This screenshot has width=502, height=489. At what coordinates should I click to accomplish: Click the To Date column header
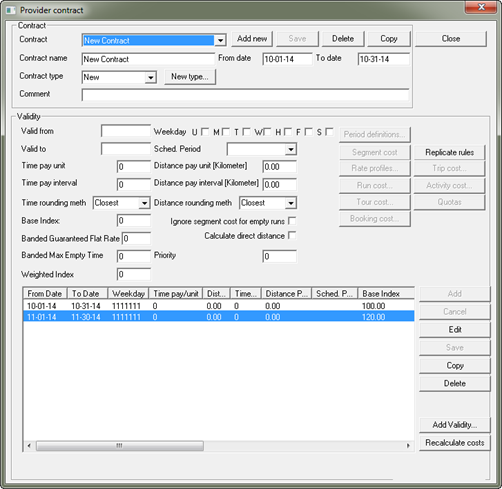pos(87,294)
